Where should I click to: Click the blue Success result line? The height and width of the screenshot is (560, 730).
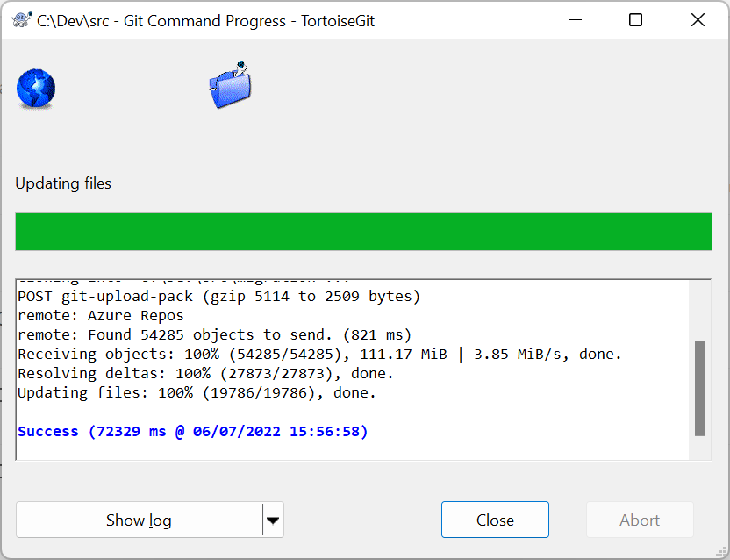[x=193, y=432]
